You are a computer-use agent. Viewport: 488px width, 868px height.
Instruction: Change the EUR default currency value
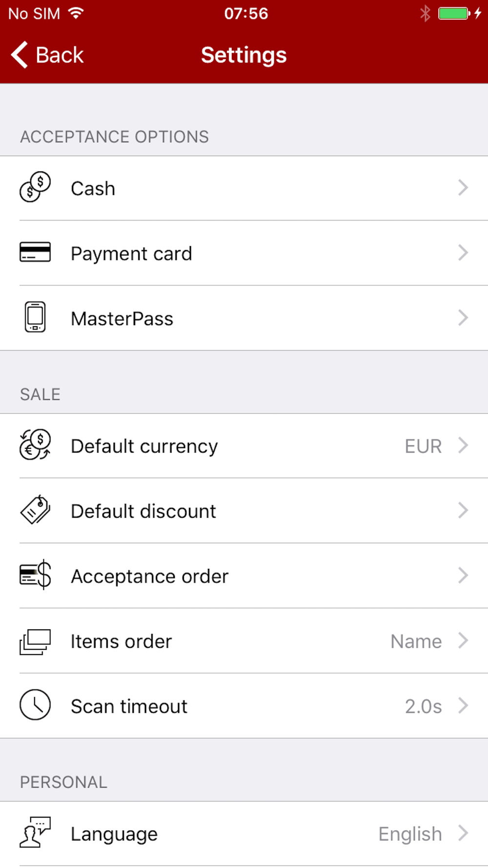[423, 446]
